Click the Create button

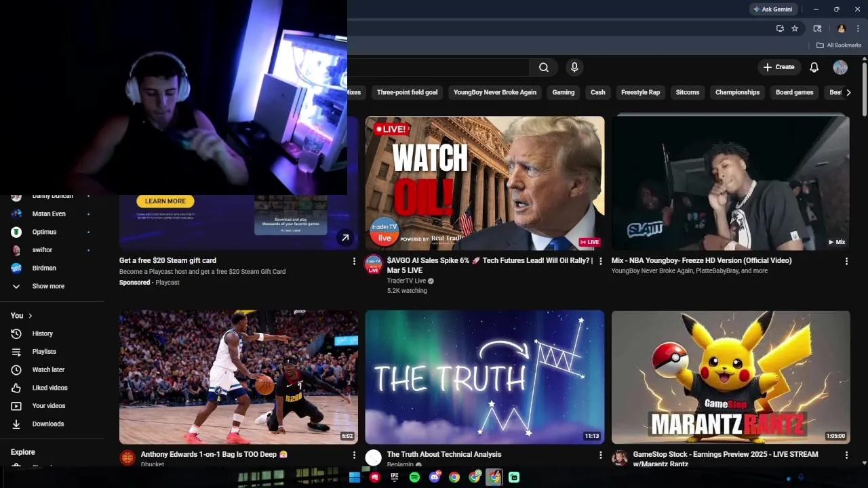coord(778,67)
